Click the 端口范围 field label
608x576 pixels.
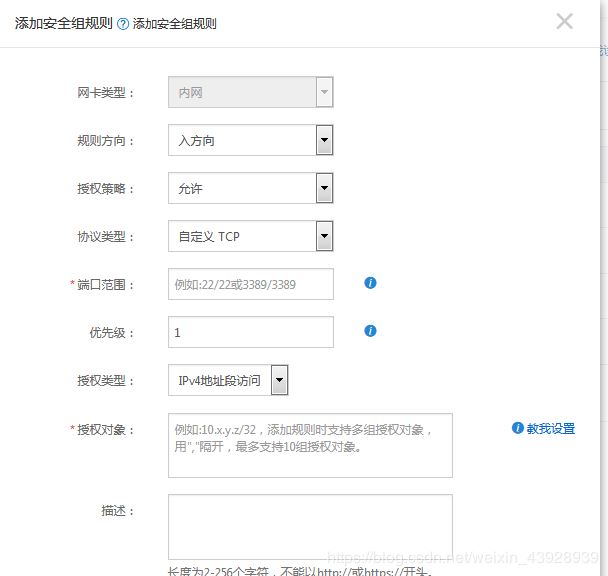[104, 284]
